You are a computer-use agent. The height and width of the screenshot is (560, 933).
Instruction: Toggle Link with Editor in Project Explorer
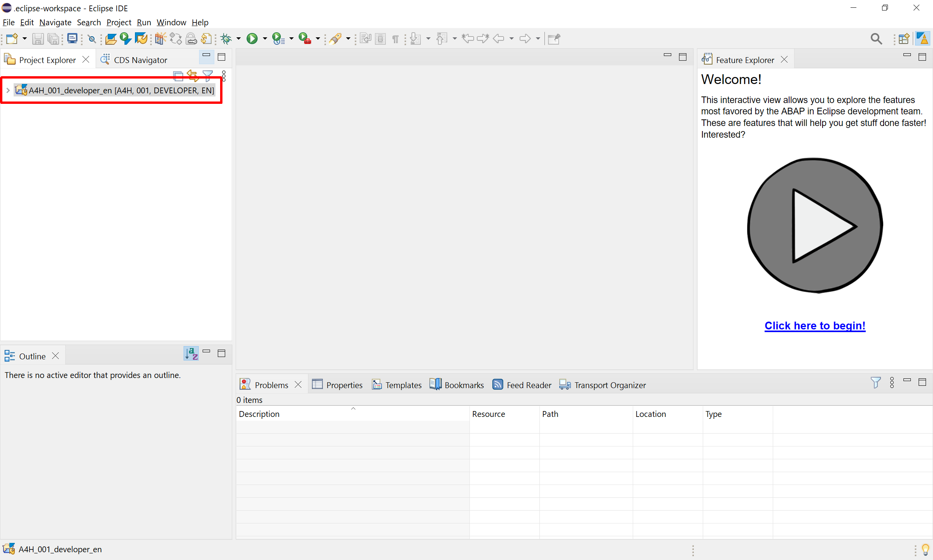(x=193, y=75)
